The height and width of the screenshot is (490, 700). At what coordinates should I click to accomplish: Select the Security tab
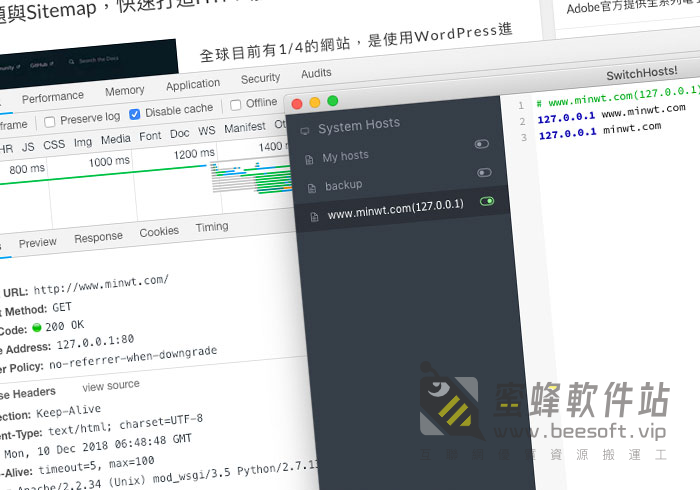pos(260,78)
